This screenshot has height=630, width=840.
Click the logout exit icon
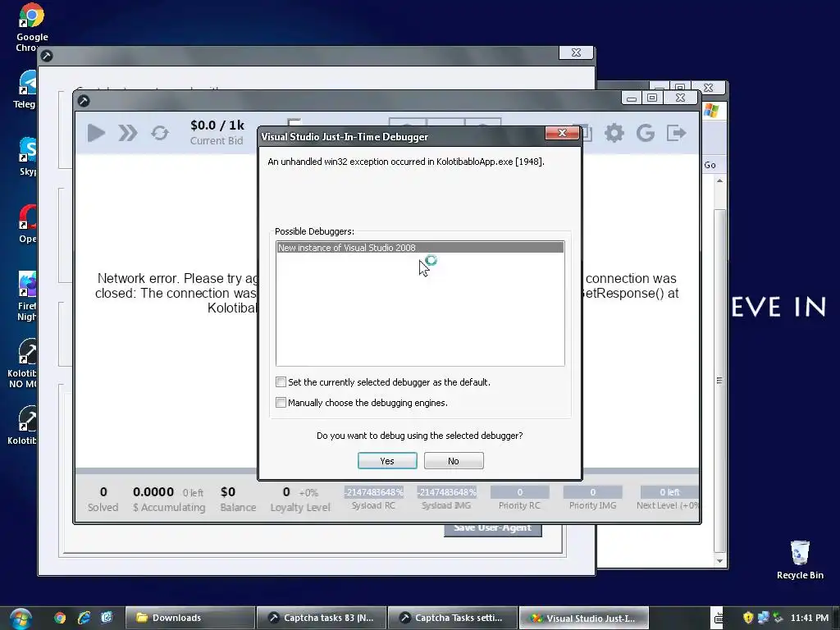676,133
